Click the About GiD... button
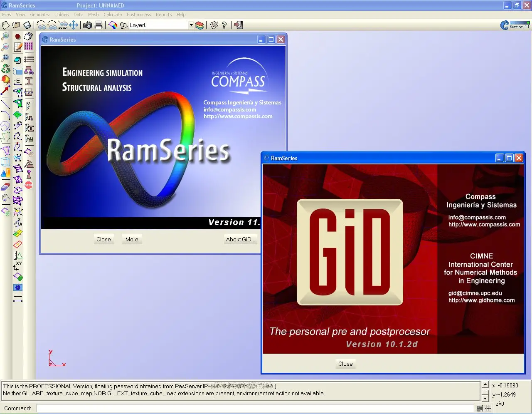The width and height of the screenshot is (532, 414). pos(241,239)
